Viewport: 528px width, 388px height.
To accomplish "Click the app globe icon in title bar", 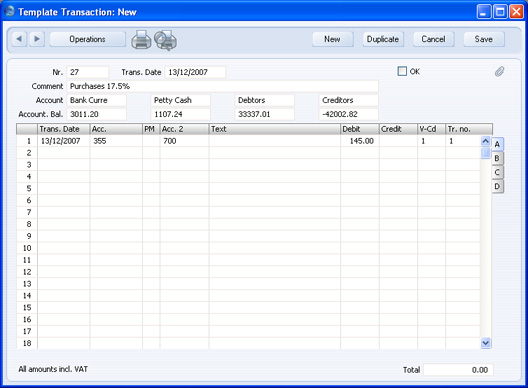I will pos(9,11).
